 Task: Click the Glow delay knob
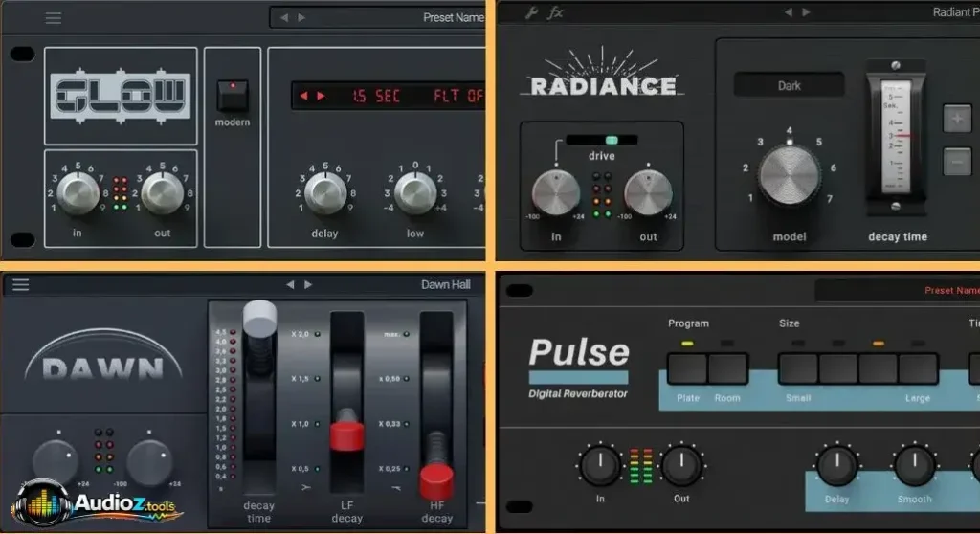[x=325, y=193]
